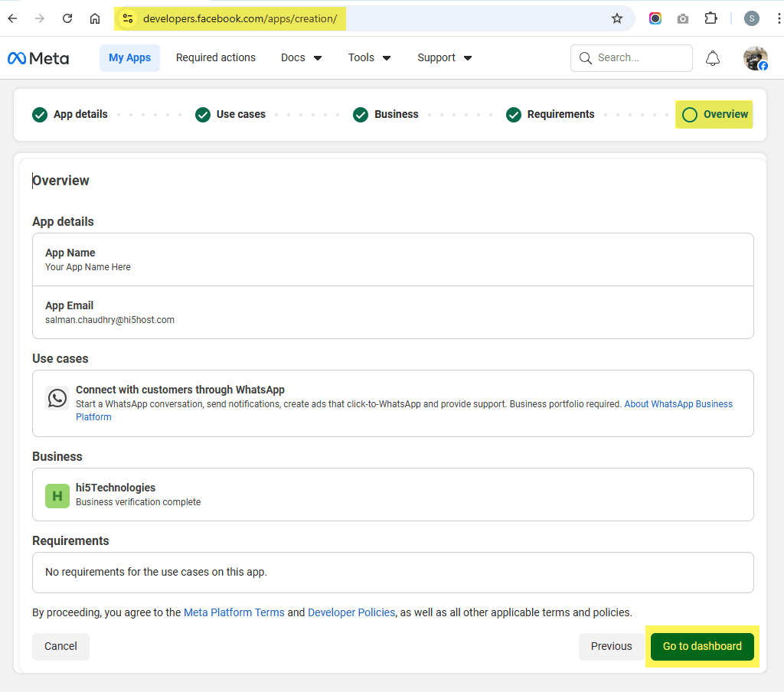The width and height of the screenshot is (784, 692).
Task: Open notifications via the bell icon
Action: click(712, 57)
